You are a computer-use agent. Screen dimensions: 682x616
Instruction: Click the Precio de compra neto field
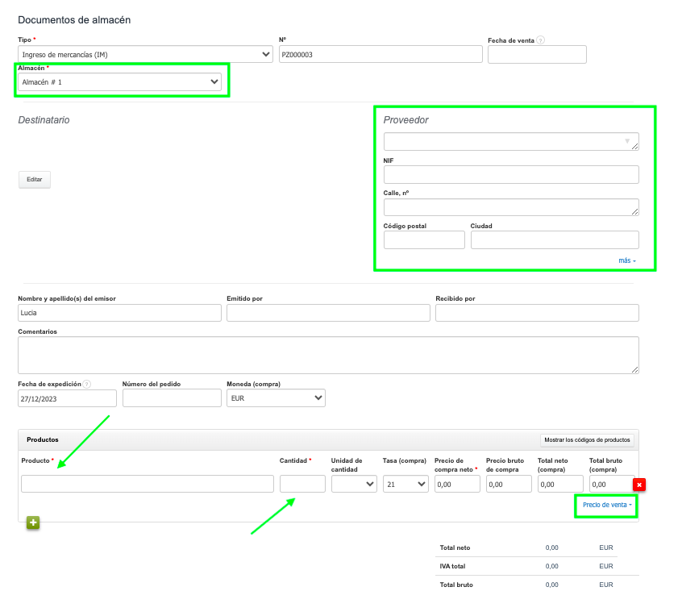(457, 484)
